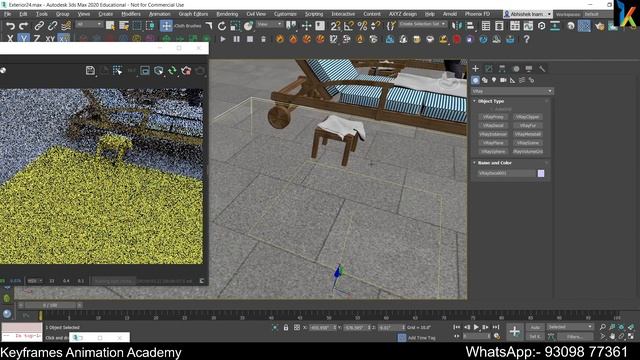The image size is (640, 360).
Task: Select the Link tool icon
Action: click(39, 26)
